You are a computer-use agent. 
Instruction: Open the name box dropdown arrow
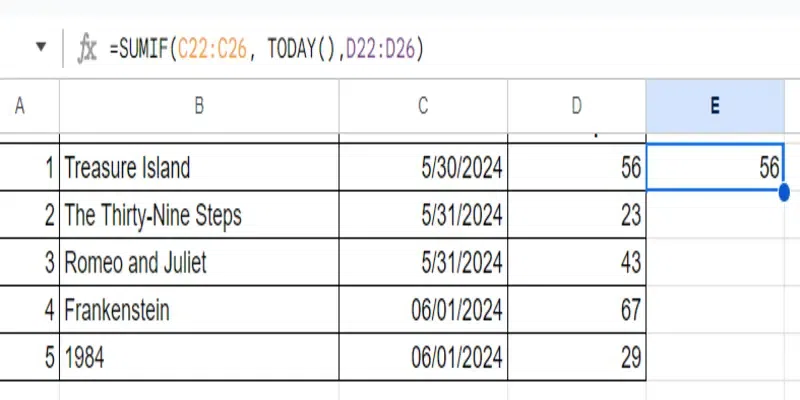(x=41, y=47)
